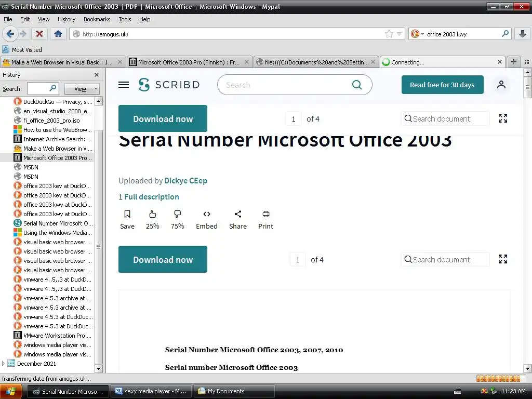The height and width of the screenshot is (399, 532).
Task: Open My Documents taskbar window
Action: (x=234, y=391)
